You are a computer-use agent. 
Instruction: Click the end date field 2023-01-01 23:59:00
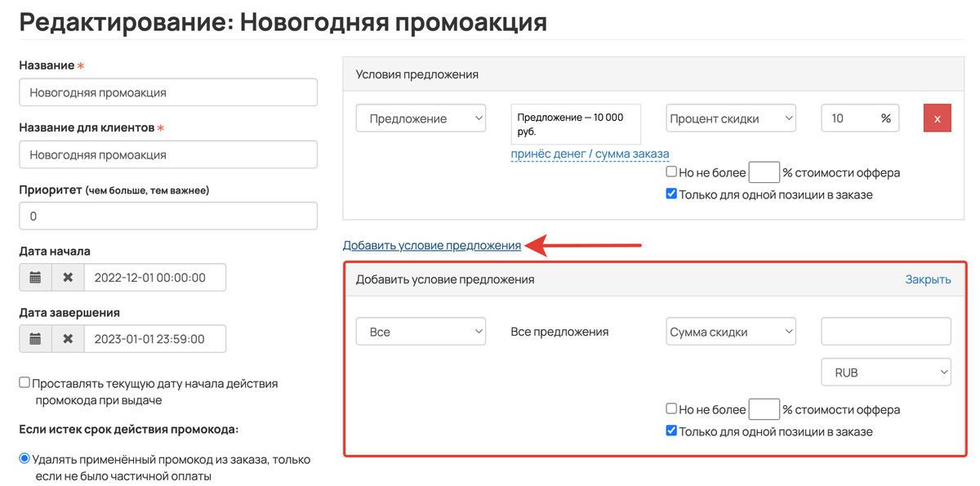pos(154,339)
